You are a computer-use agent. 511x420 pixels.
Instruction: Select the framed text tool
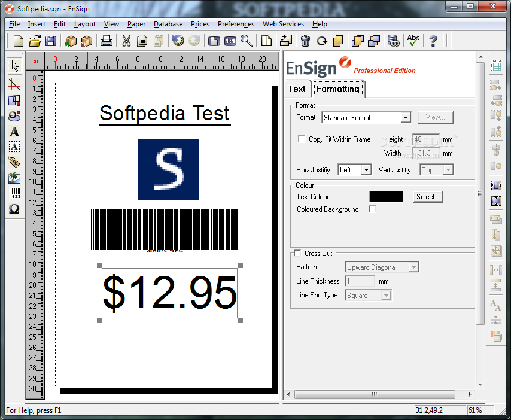click(x=14, y=147)
